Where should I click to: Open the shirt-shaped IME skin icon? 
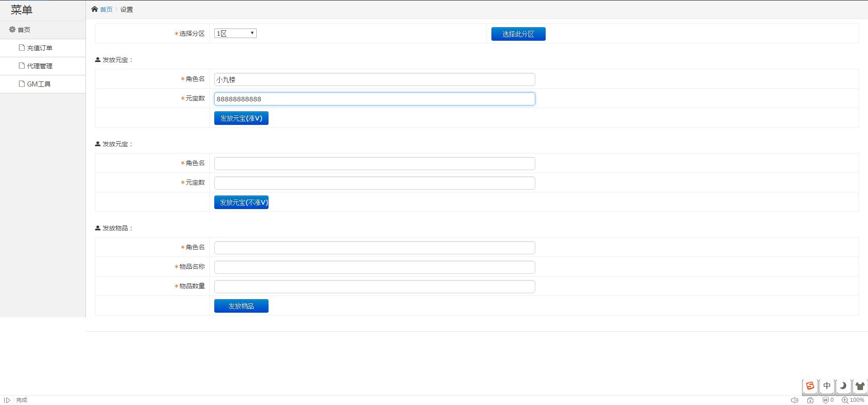point(859,386)
